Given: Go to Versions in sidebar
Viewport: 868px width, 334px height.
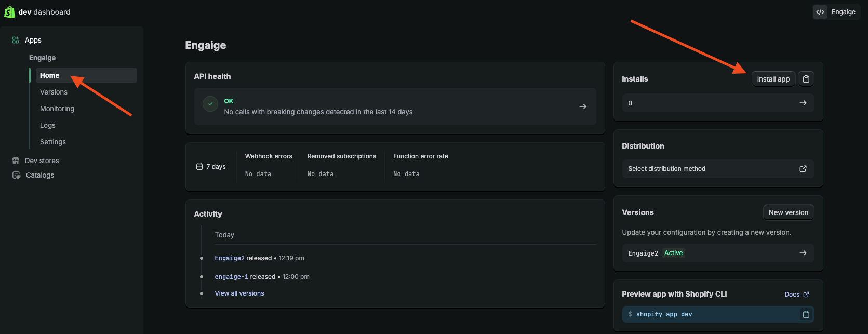Looking at the screenshot, I should (x=54, y=92).
